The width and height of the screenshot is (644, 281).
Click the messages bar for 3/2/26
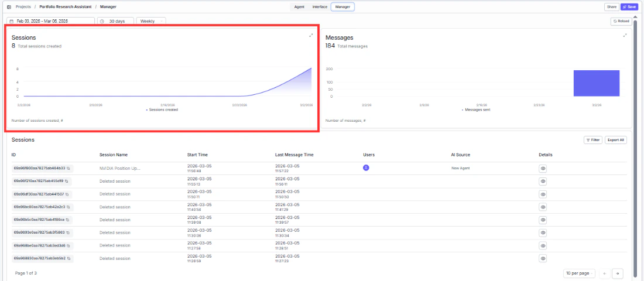coord(597,83)
